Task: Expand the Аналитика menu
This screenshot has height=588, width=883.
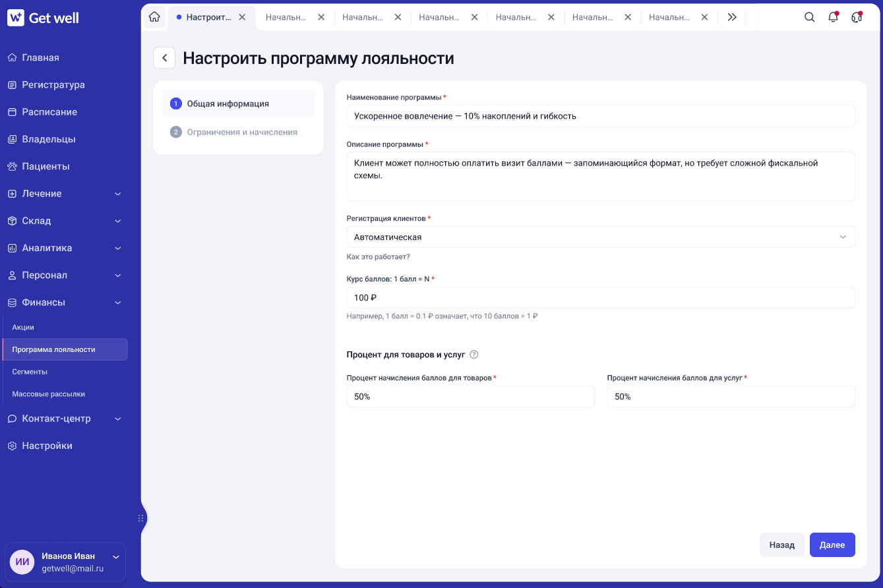Action: click(118, 248)
